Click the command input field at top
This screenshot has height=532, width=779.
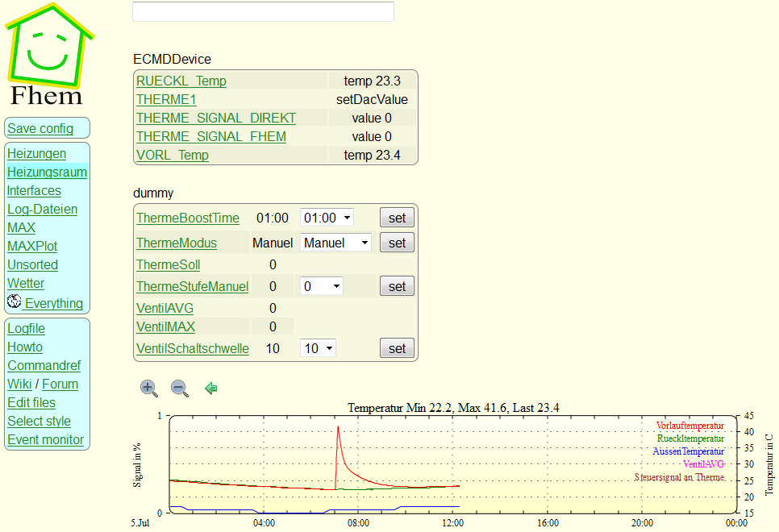click(x=264, y=11)
